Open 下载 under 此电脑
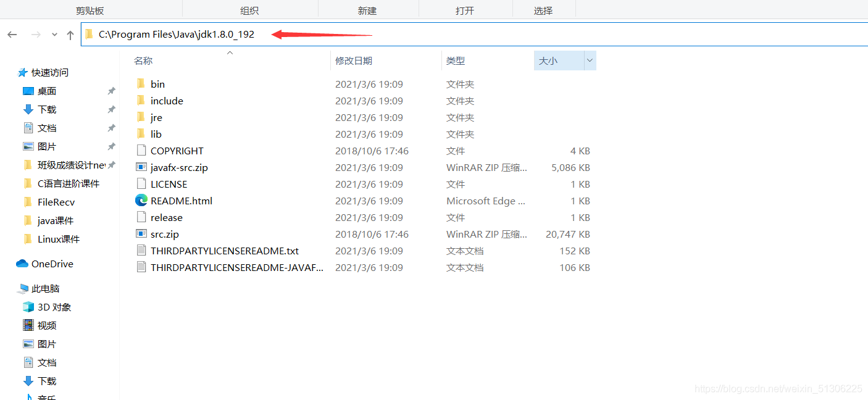 47,381
